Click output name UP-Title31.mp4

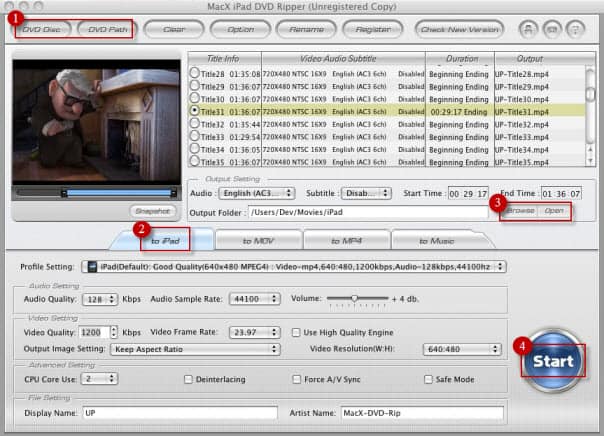[522, 112]
